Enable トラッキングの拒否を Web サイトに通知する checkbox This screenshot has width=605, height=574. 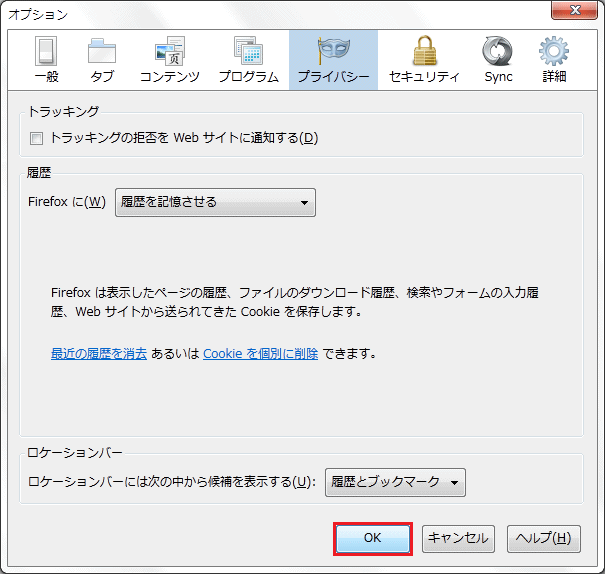(x=36, y=138)
